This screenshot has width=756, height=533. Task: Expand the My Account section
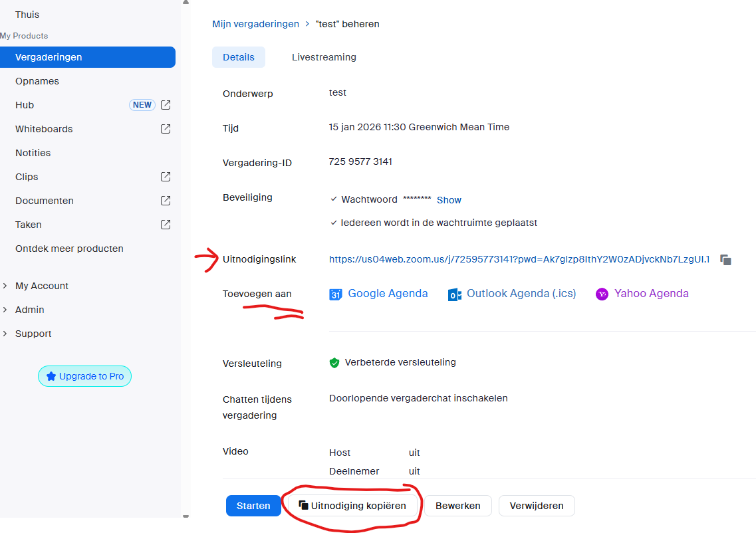[x=5, y=286]
